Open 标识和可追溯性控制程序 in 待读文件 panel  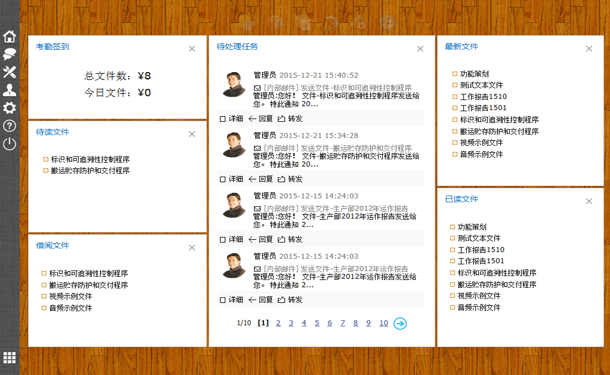(x=90, y=159)
